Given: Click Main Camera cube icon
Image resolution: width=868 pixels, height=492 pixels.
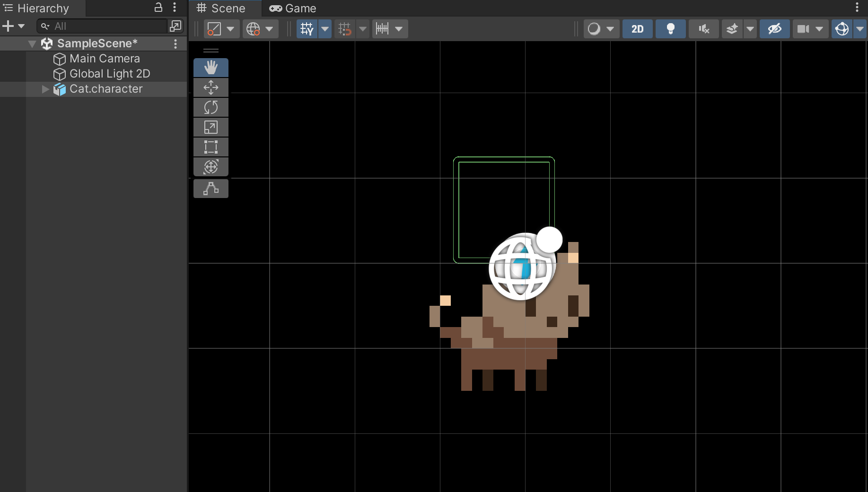Looking at the screenshot, I should coord(60,59).
